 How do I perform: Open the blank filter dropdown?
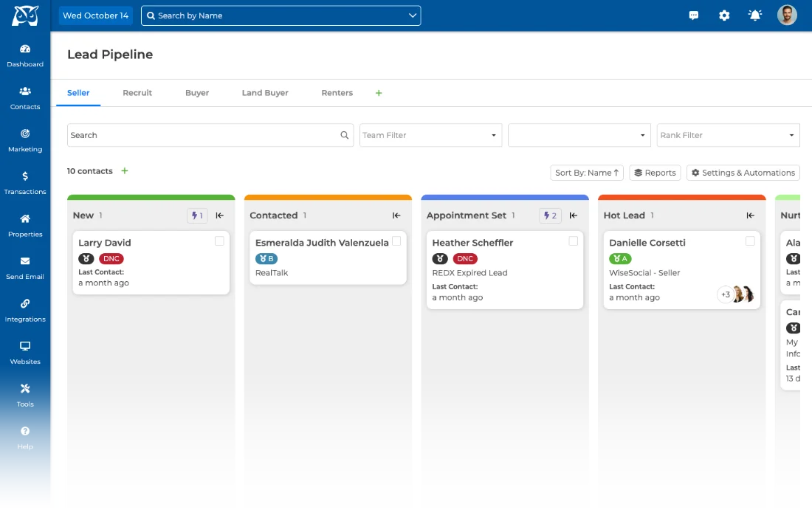[579, 135]
